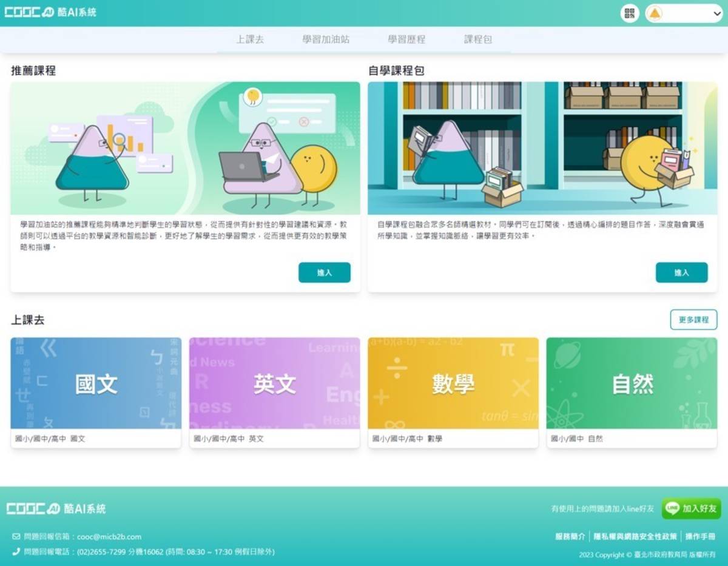Click the QR code icon in the top bar
This screenshot has height=566, width=728.
tap(629, 13)
